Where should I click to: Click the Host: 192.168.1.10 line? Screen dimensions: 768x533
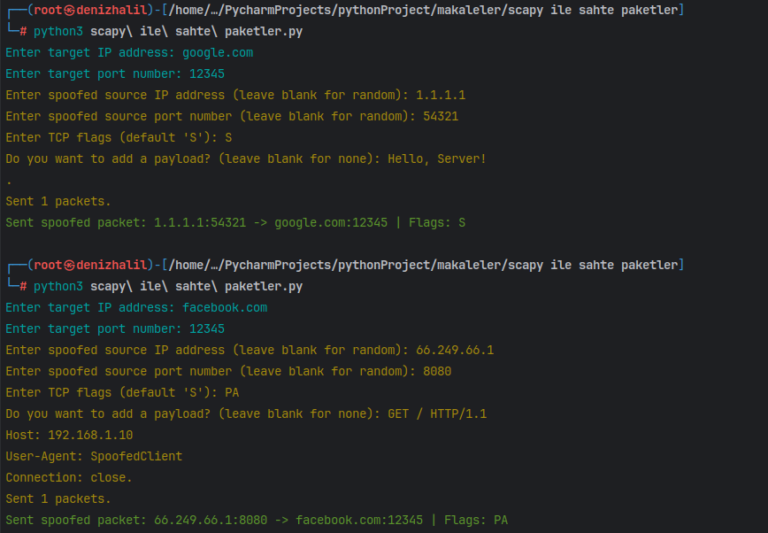pos(69,435)
